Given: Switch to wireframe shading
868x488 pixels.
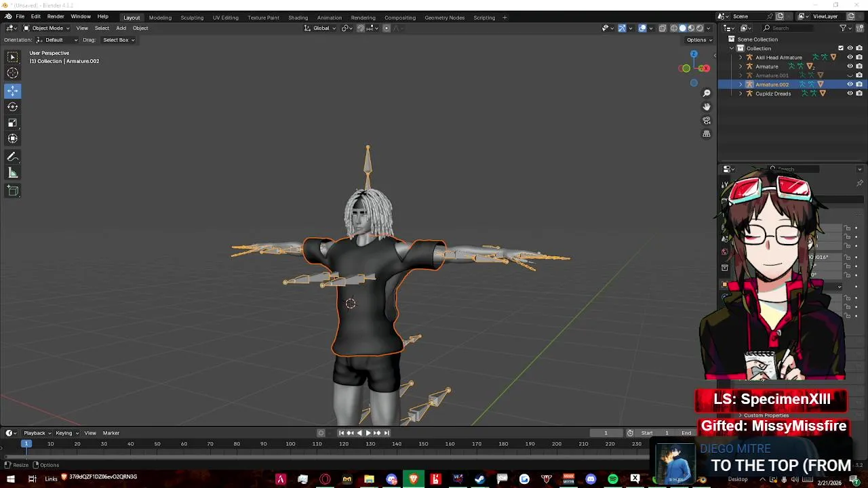Looking at the screenshot, I should [x=674, y=28].
